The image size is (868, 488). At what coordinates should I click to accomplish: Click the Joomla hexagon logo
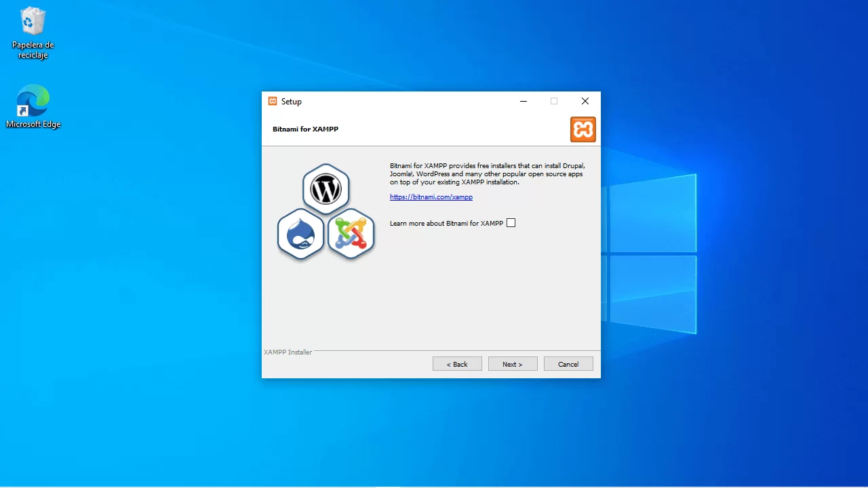(x=351, y=235)
